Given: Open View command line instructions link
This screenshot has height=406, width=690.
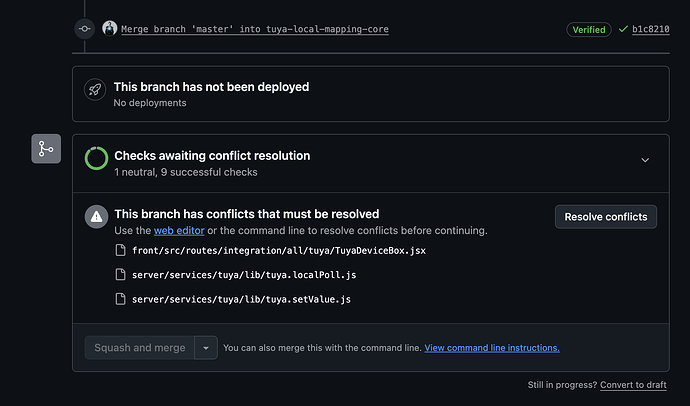Looking at the screenshot, I should point(492,347).
